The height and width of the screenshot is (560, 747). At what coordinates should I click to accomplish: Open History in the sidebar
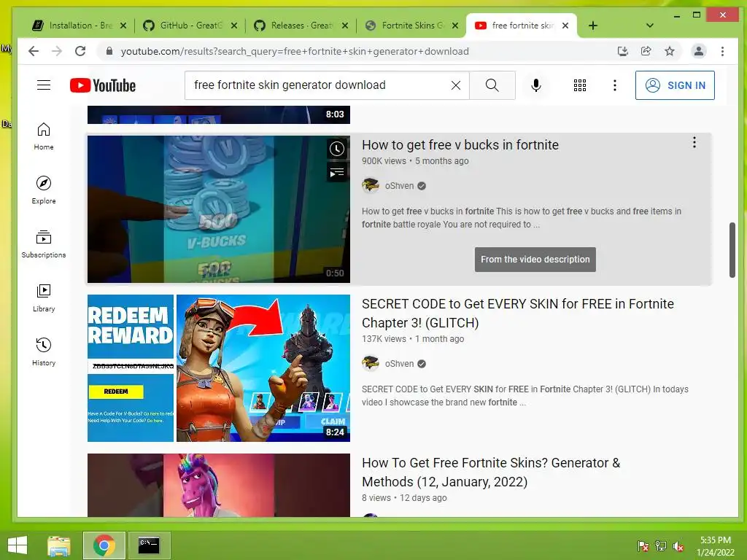coord(44,352)
